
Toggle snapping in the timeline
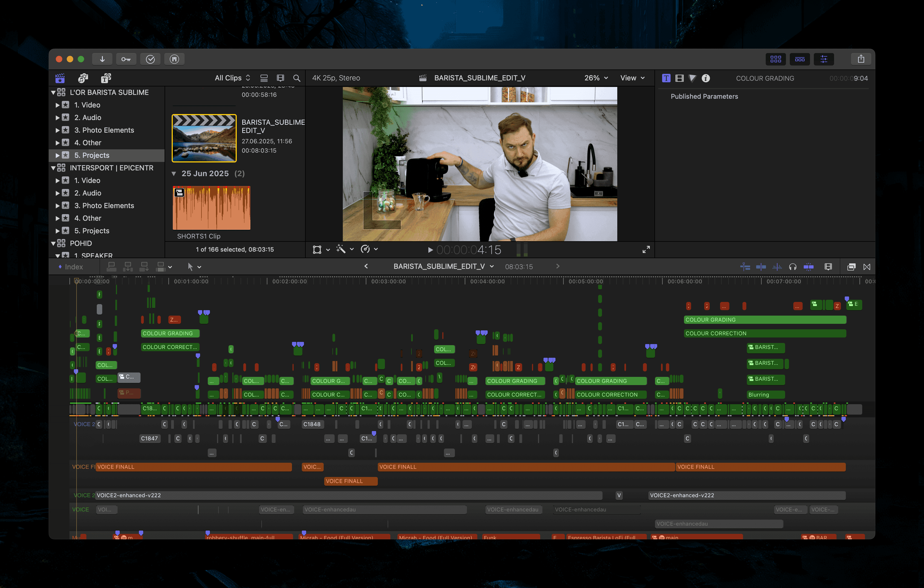click(x=809, y=267)
